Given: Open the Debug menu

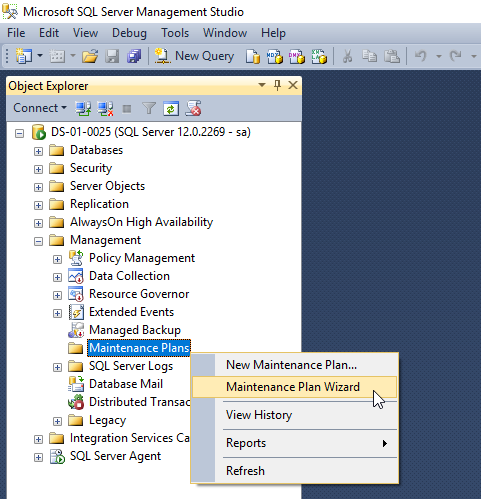Looking at the screenshot, I should pyautogui.click(x=129, y=33).
